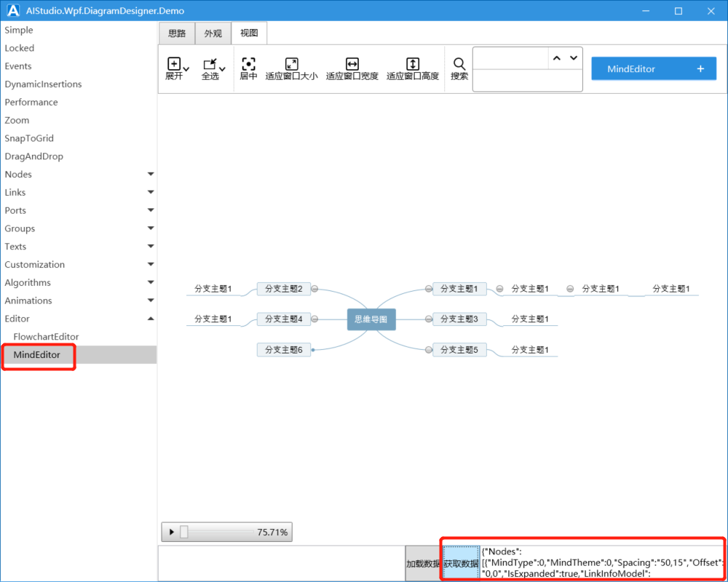Go to next search result arrow
The height and width of the screenshot is (582, 728).
pyautogui.click(x=574, y=58)
